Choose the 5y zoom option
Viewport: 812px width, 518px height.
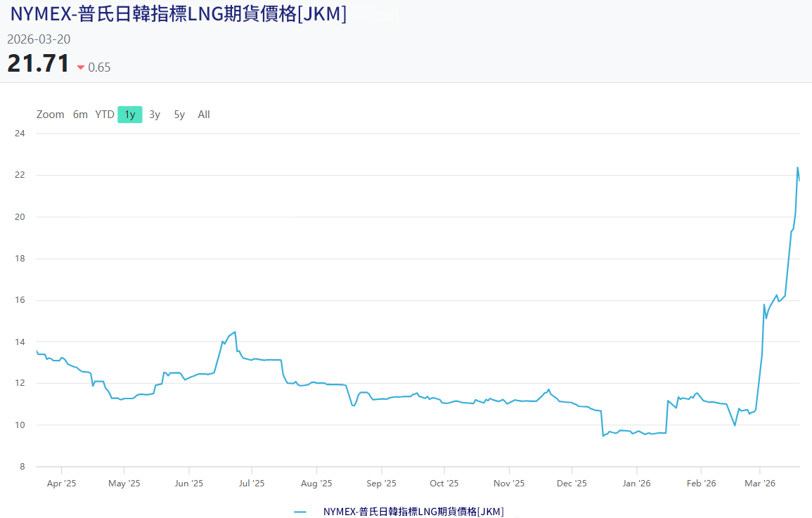pyautogui.click(x=179, y=115)
